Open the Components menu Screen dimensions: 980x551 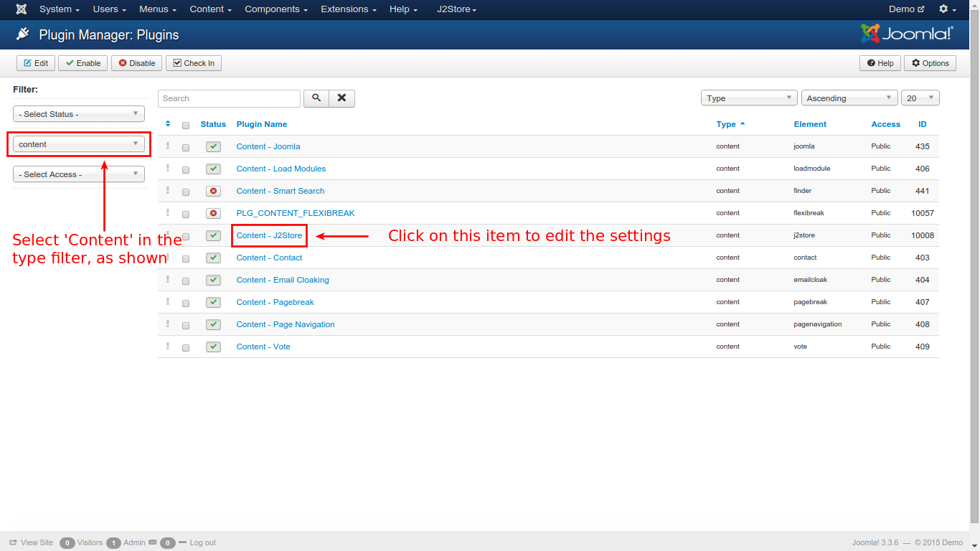point(276,9)
